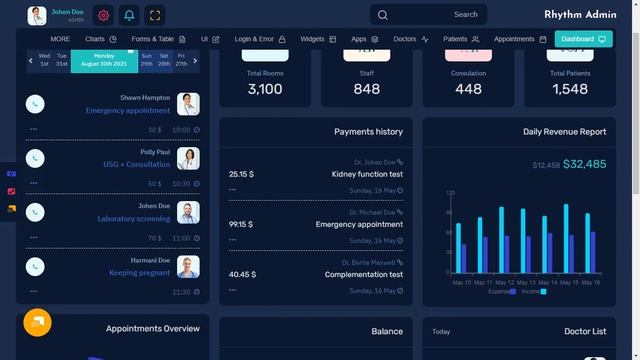
Task: Open the Widgets menu
Action: (x=318, y=39)
